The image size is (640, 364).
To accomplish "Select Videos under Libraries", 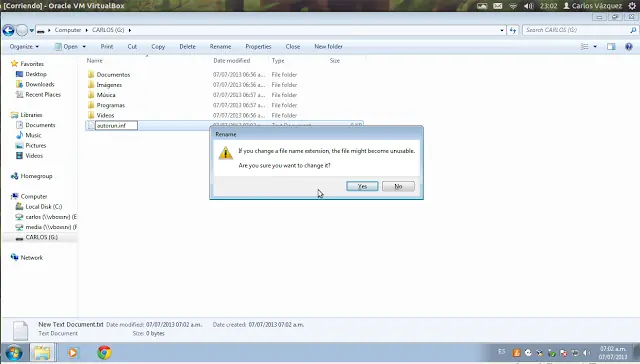I will 34,156.
